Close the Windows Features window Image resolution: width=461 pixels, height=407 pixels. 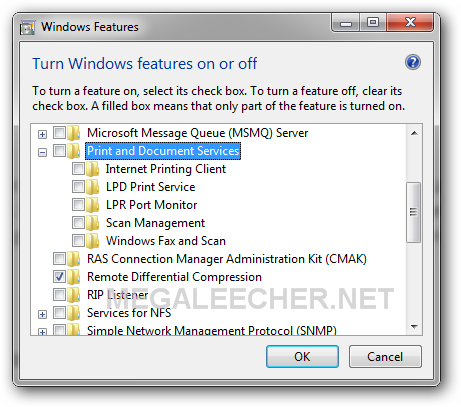coord(410,23)
